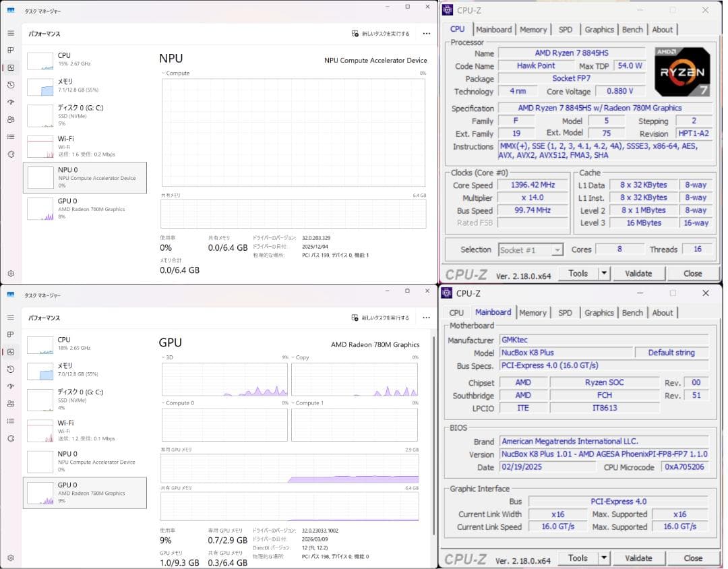Select Disk 0 item in NPU Task Manager window
Screen dimensions: 728x569
coord(85,115)
